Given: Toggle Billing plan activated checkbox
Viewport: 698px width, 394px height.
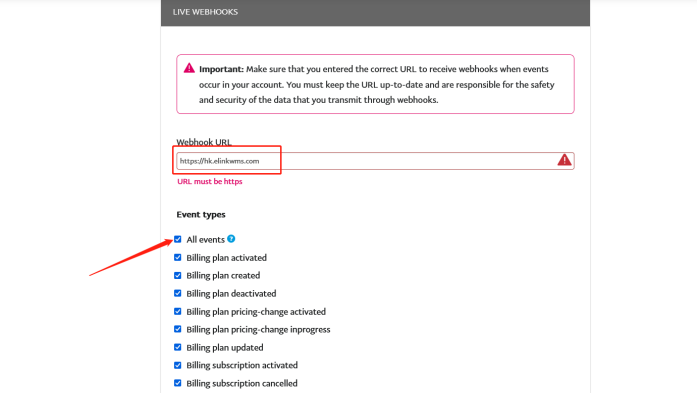Looking at the screenshot, I should [178, 258].
